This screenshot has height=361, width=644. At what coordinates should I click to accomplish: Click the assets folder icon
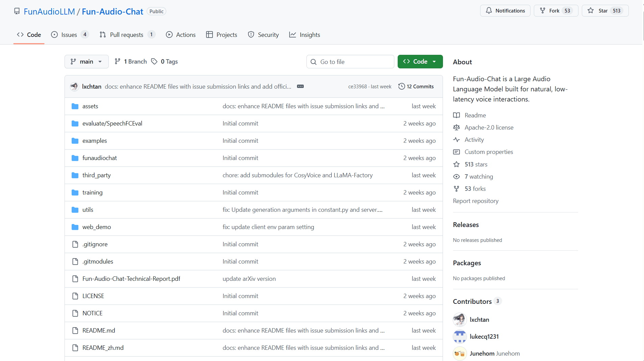(x=75, y=106)
